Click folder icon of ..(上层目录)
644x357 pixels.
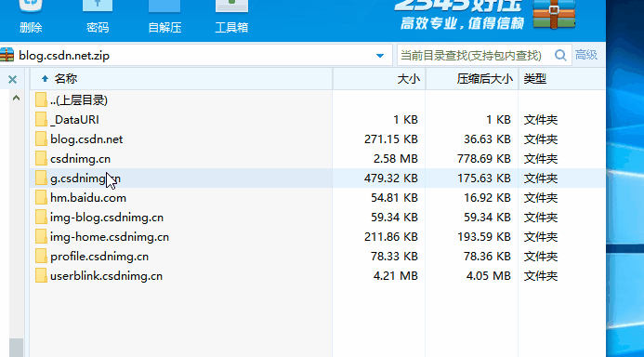[x=41, y=99]
